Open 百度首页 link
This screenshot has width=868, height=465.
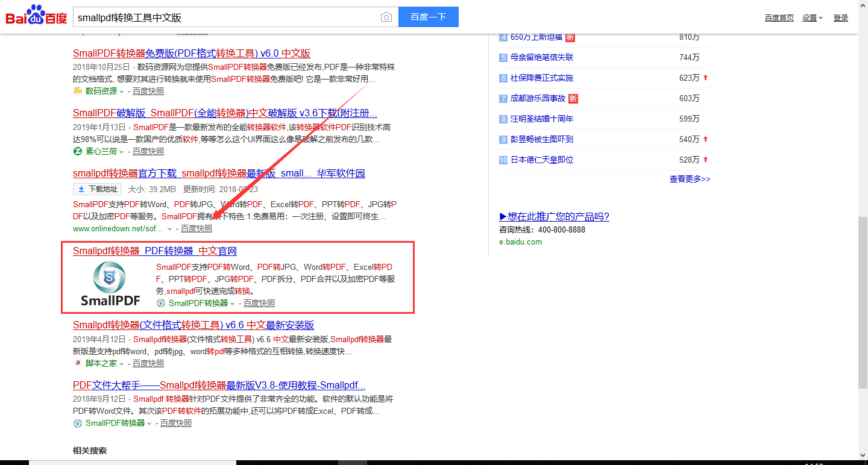click(x=779, y=18)
